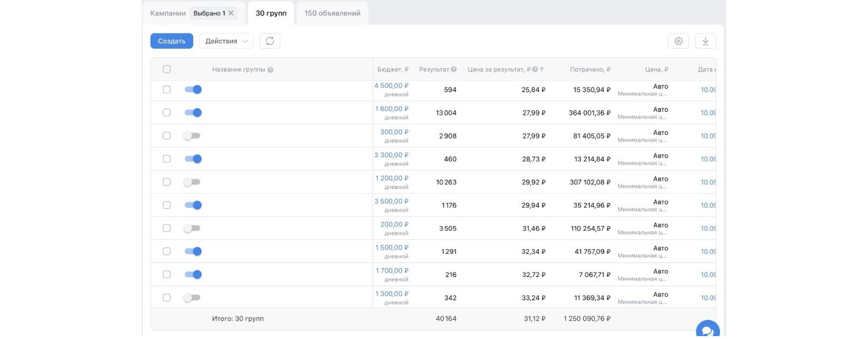Open the Действия dropdown

pyautogui.click(x=226, y=41)
